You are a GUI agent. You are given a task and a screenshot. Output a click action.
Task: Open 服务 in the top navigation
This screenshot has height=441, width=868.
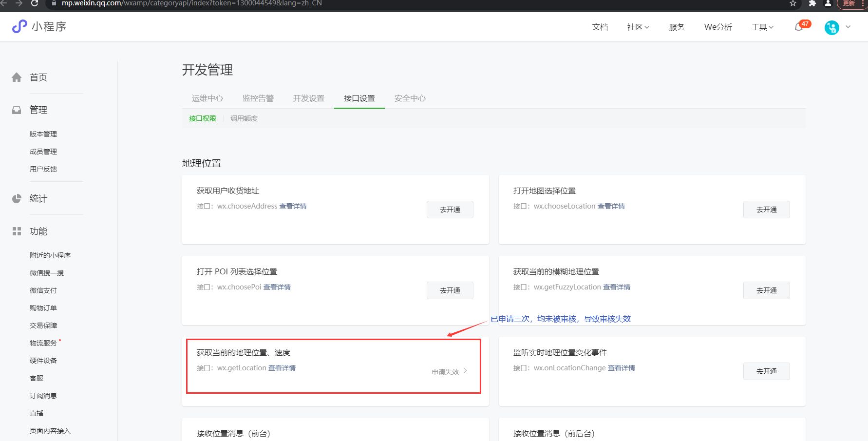pyautogui.click(x=677, y=27)
